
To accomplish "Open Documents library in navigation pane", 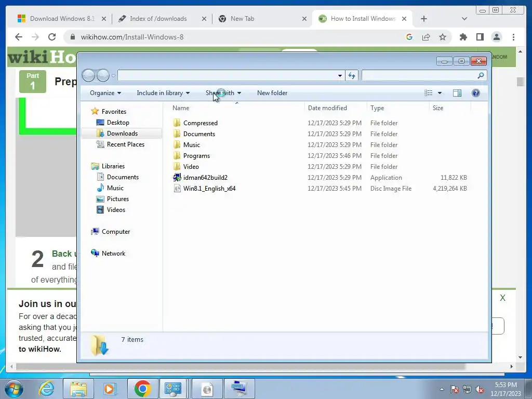I will click(x=123, y=177).
